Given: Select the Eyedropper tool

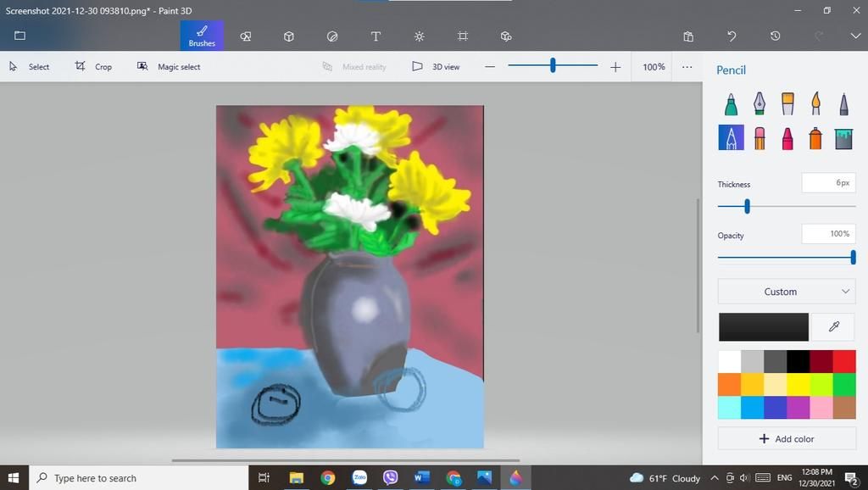Looking at the screenshot, I should pos(833,326).
